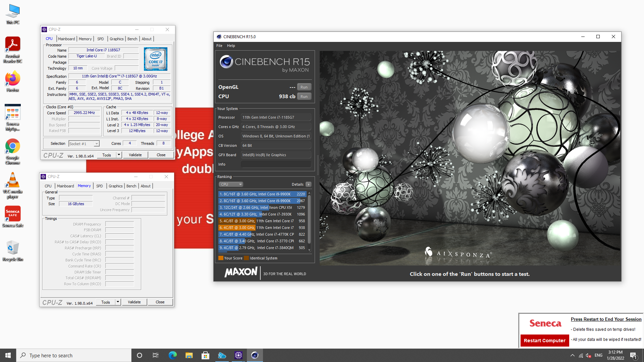Click the taskbar clock showing 3:12 PM

pos(615,355)
